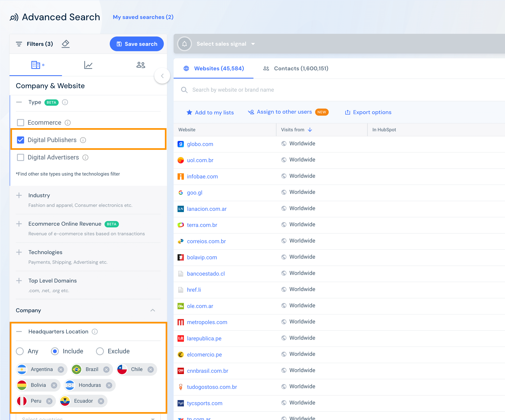505x420 pixels.
Task: Clear all filters with eraser icon
Action: click(x=65, y=44)
